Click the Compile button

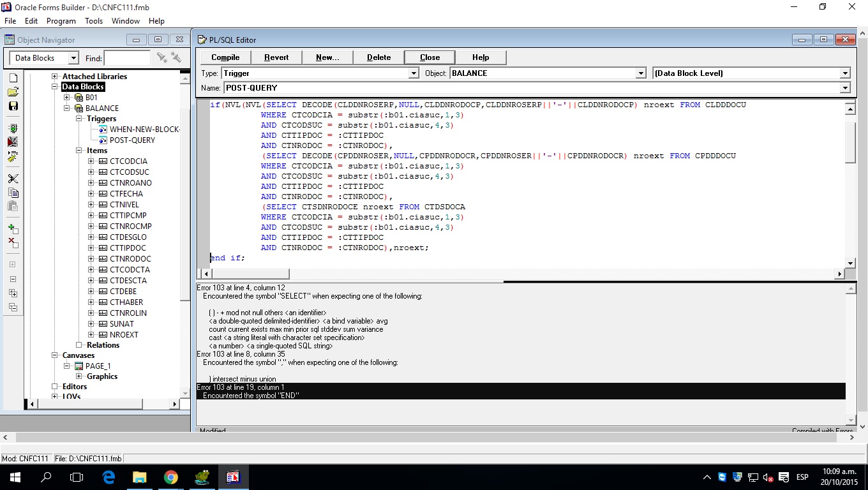(225, 57)
